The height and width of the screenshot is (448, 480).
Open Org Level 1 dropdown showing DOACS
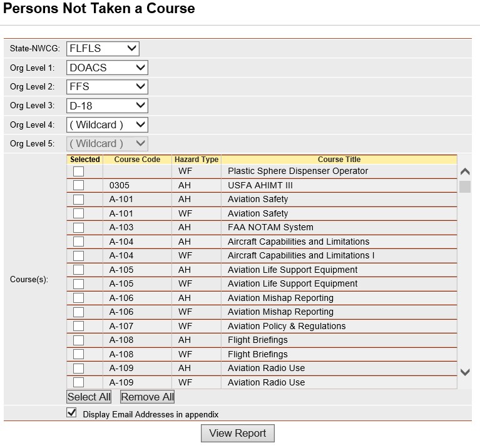coord(107,68)
